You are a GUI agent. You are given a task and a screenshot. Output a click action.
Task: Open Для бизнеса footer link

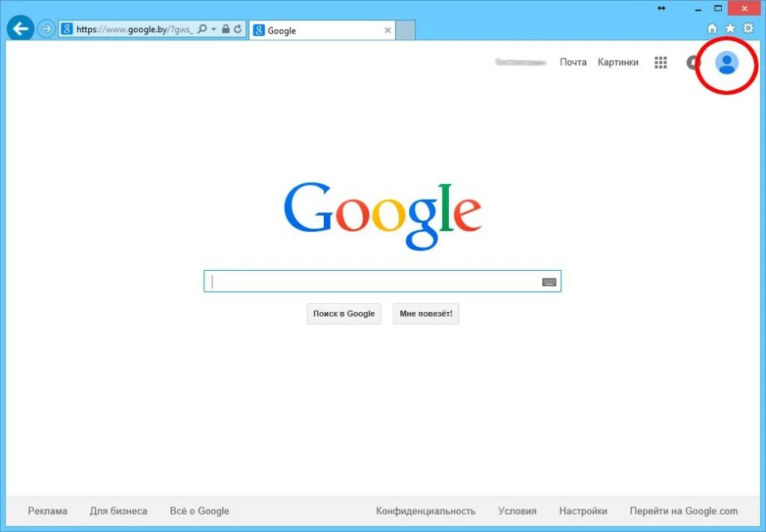118,511
